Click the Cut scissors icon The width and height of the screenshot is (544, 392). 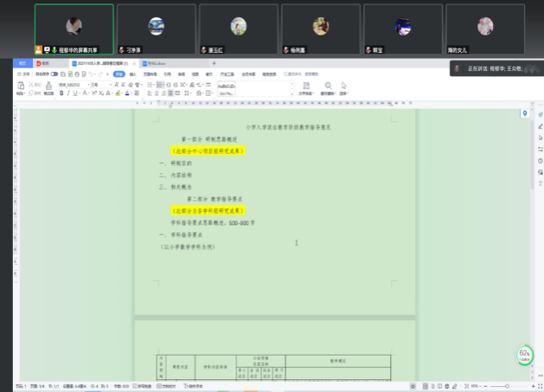(x=31, y=85)
